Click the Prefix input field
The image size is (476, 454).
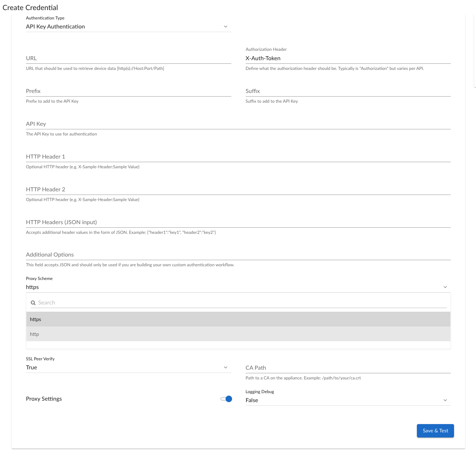(128, 91)
